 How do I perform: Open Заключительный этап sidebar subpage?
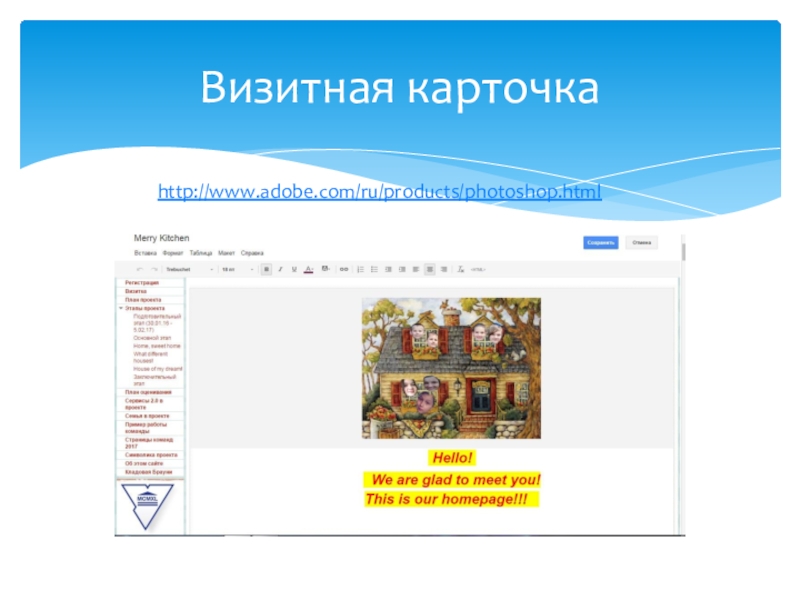pos(155,380)
